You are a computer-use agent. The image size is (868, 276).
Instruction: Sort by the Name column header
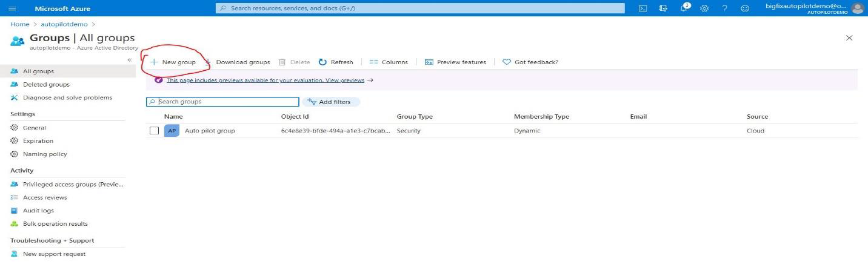click(x=173, y=116)
